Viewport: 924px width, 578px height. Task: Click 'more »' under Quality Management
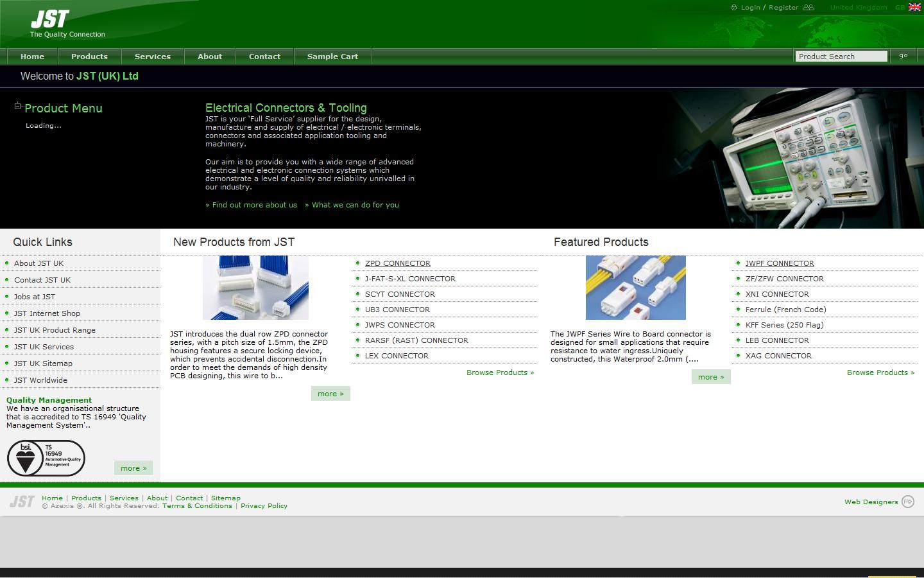coord(133,468)
